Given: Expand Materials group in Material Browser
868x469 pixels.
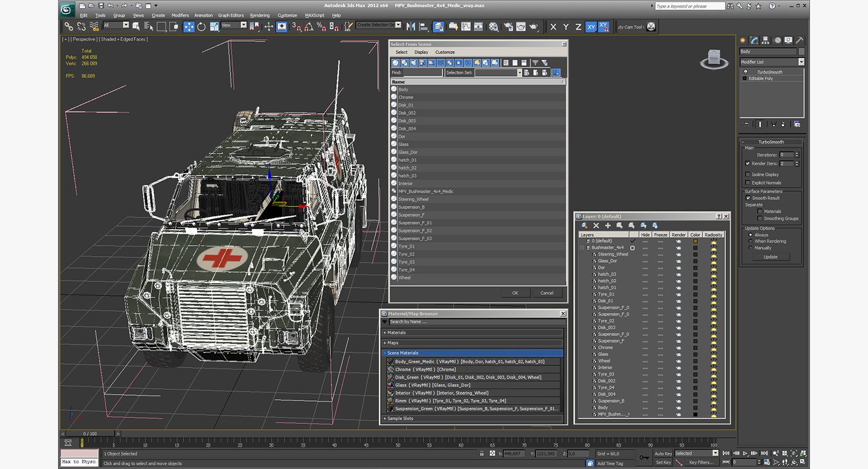Looking at the screenshot, I should (x=385, y=332).
